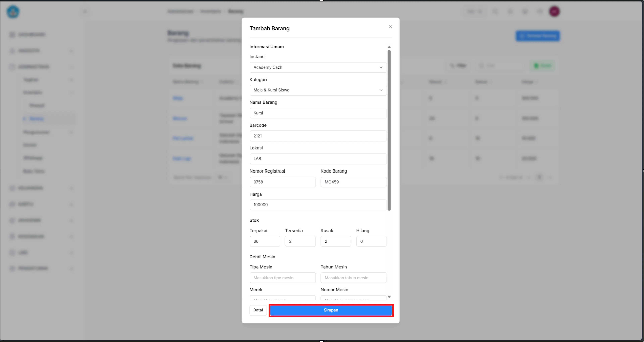Click the dialog scrollbar down arrow
Image resolution: width=644 pixels, height=342 pixels.
(x=389, y=297)
